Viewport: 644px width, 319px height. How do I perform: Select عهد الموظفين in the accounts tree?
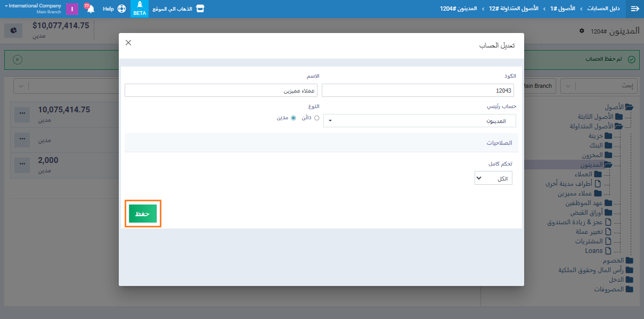pos(584,203)
